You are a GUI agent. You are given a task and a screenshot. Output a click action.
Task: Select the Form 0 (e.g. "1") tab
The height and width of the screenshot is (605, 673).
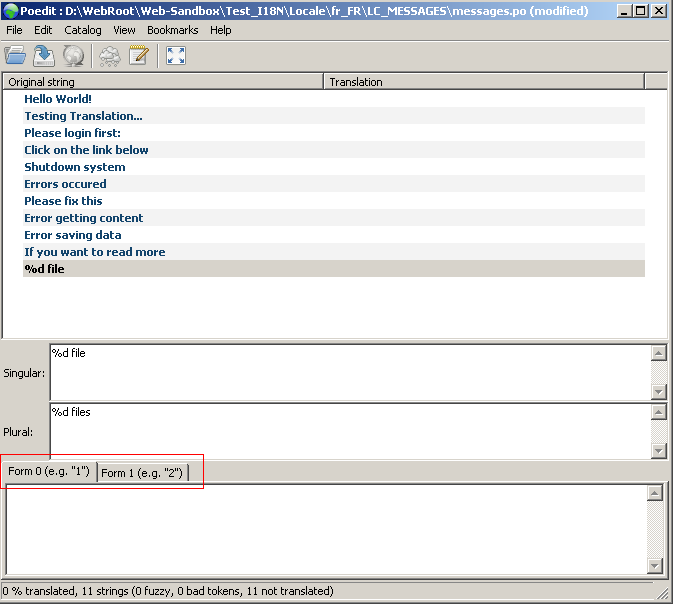(x=49, y=471)
